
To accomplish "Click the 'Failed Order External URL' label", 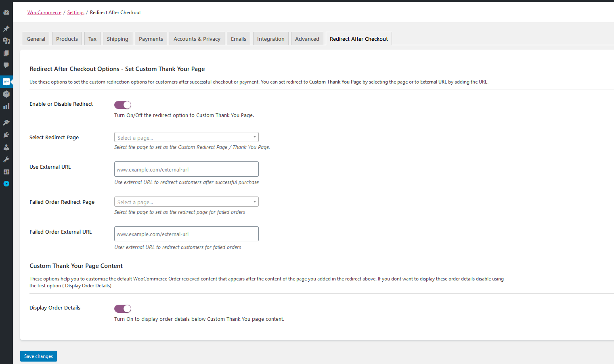I will (x=61, y=232).
